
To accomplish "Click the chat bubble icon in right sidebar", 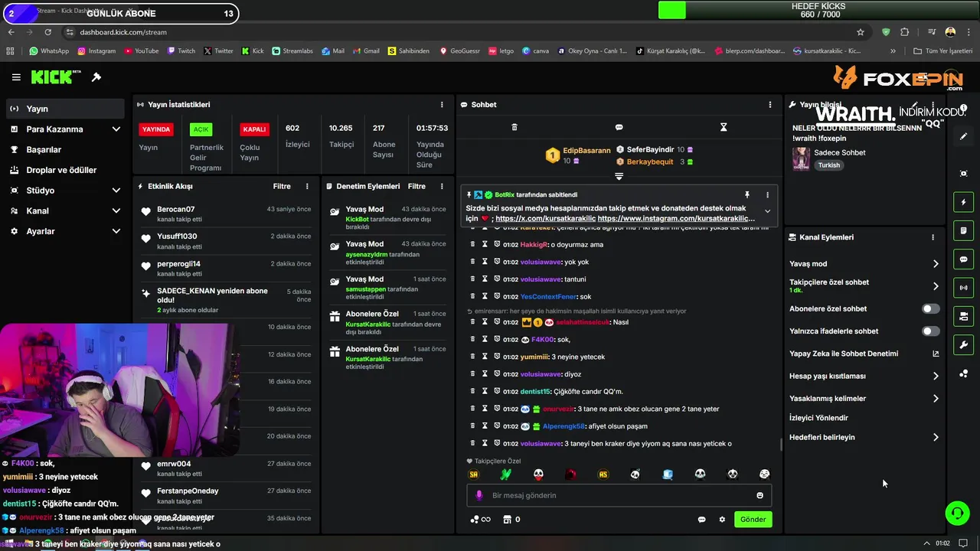I will click(964, 259).
